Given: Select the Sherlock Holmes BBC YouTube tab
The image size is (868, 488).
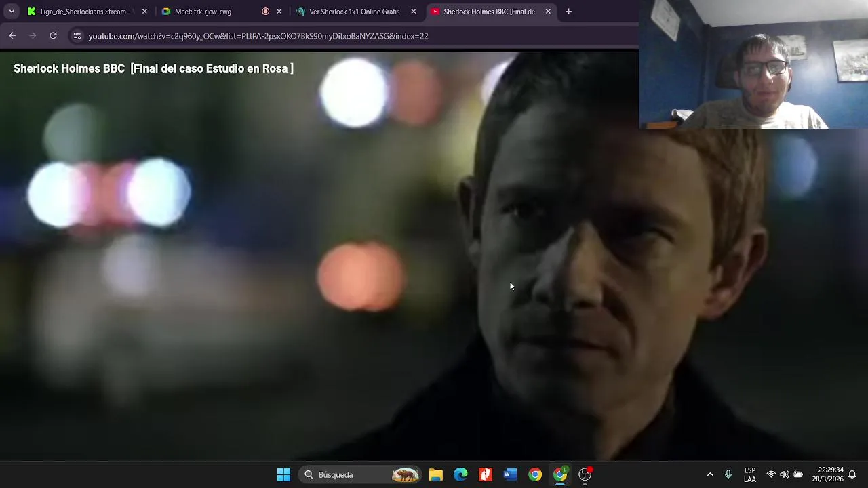Looking at the screenshot, I should point(490,12).
